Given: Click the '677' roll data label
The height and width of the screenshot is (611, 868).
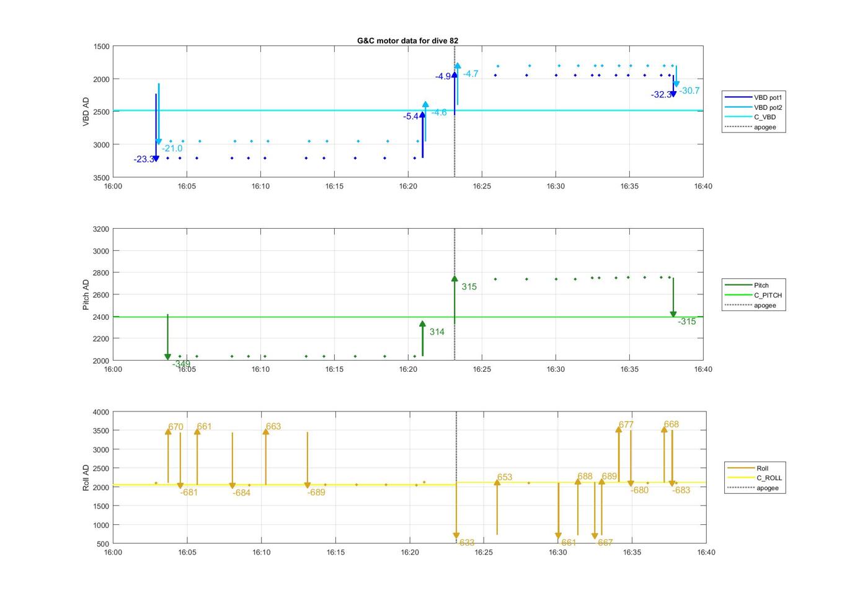Looking at the screenshot, I should click(x=626, y=424).
